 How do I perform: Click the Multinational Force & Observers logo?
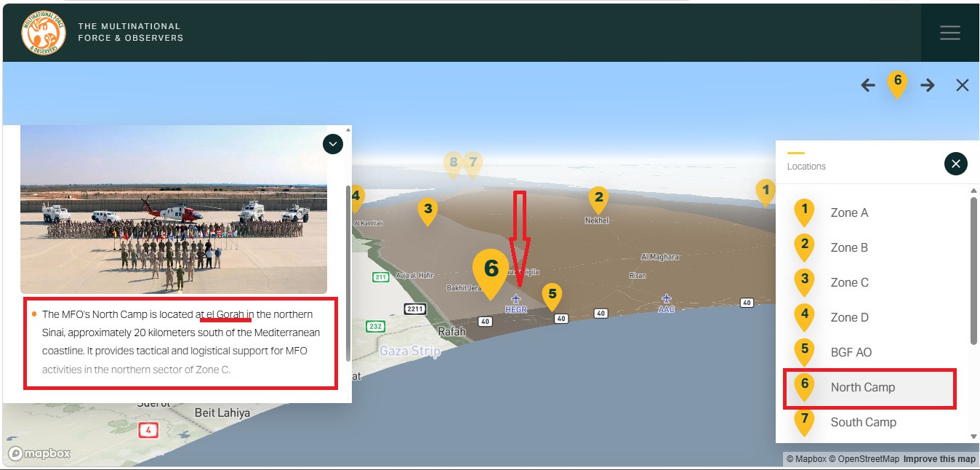(44, 33)
